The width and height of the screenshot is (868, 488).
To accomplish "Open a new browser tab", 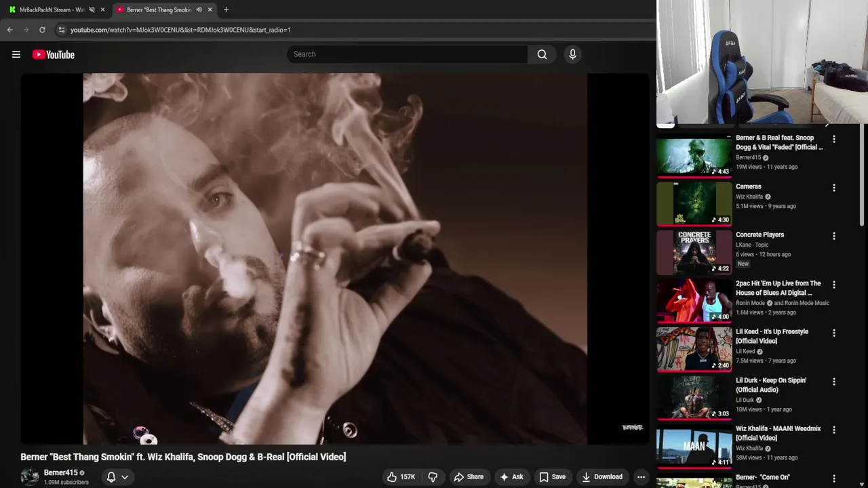I will coord(226,9).
